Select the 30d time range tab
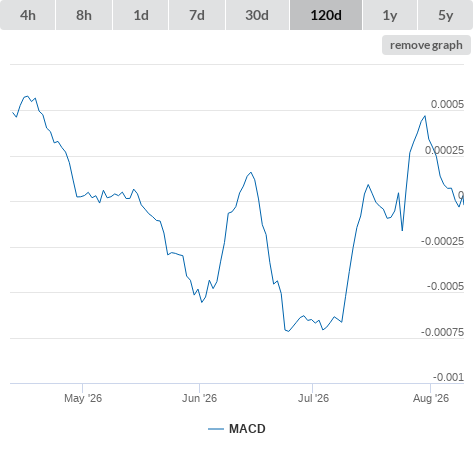This screenshot has width=474, height=455. tap(257, 15)
